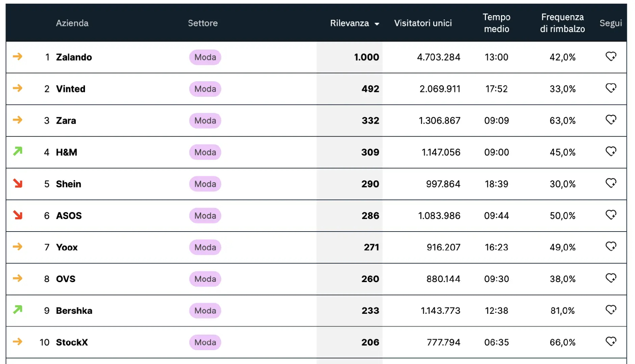Follow H&M with its heart icon
635x364 pixels.
(x=611, y=151)
